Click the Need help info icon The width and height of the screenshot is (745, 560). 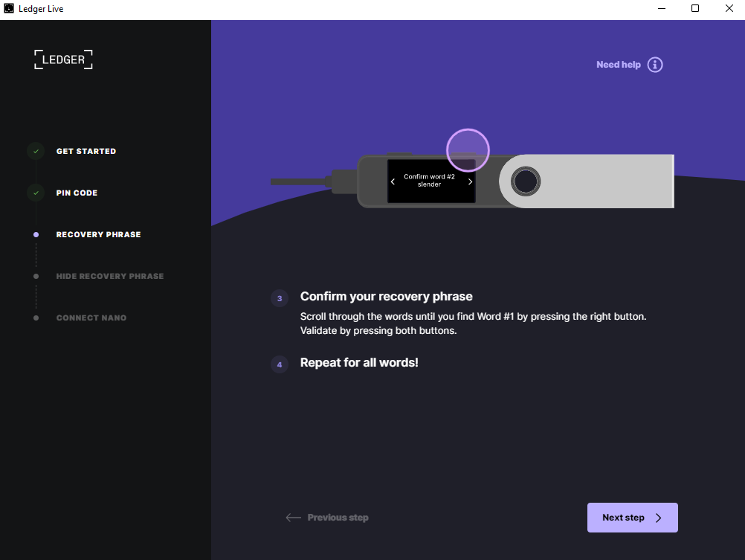click(x=654, y=65)
